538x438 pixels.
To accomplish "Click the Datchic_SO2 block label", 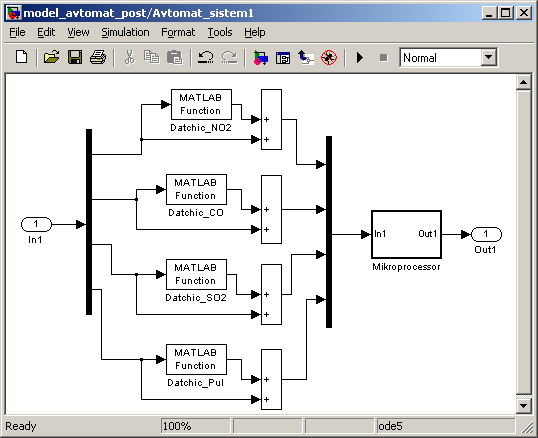I will point(196,298).
